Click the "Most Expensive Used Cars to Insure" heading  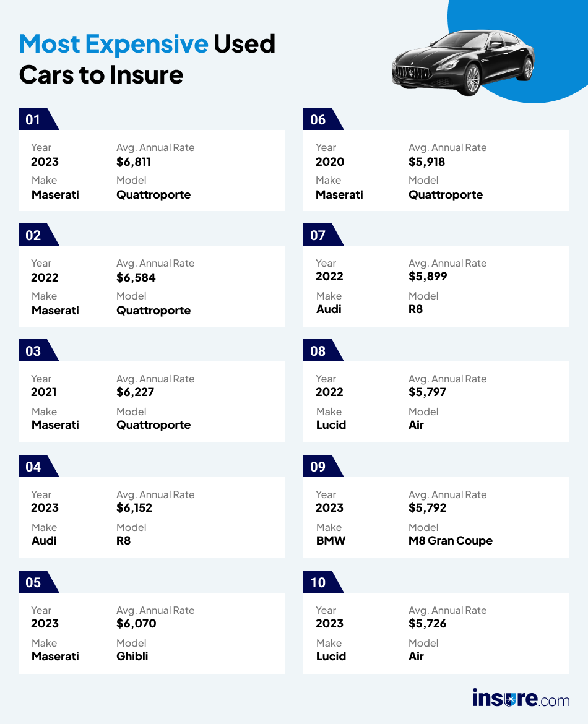pyautogui.click(x=147, y=59)
